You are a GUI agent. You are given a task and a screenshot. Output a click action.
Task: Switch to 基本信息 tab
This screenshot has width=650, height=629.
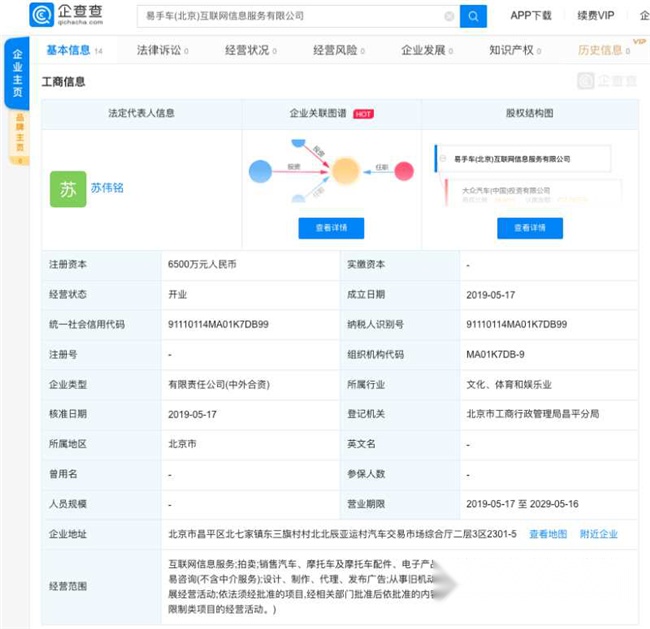tap(74, 50)
